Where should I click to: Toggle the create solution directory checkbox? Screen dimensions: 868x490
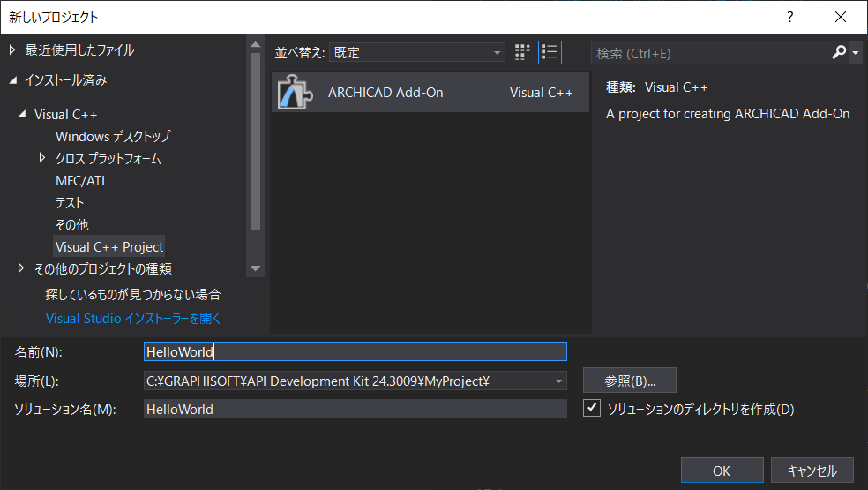(592, 408)
